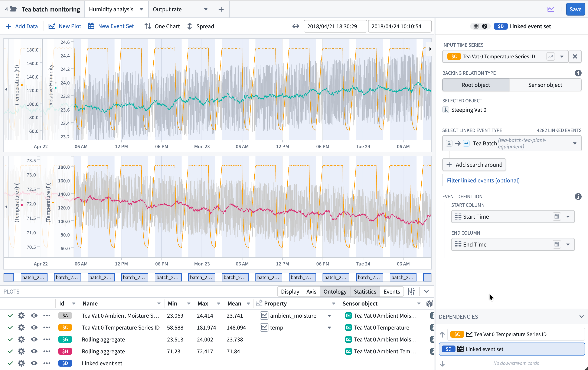Click the New Event Set calendar icon
Viewport: 588px width, 370px height.
[x=91, y=26]
